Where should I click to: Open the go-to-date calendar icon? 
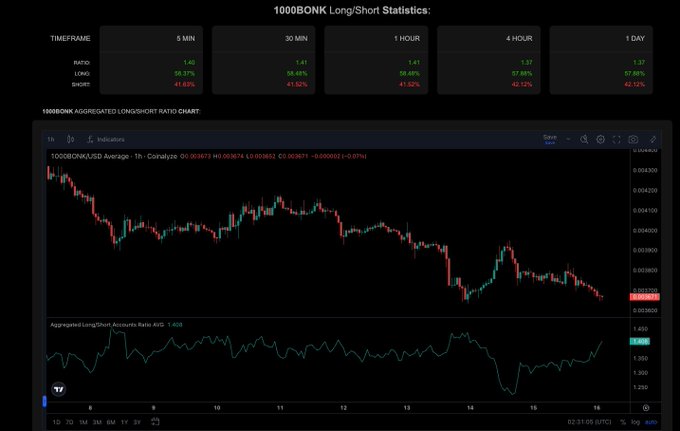(x=155, y=421)
